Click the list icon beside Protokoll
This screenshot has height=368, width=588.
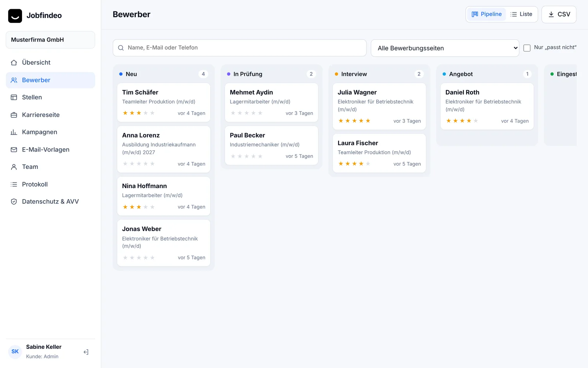pos(14,184)
